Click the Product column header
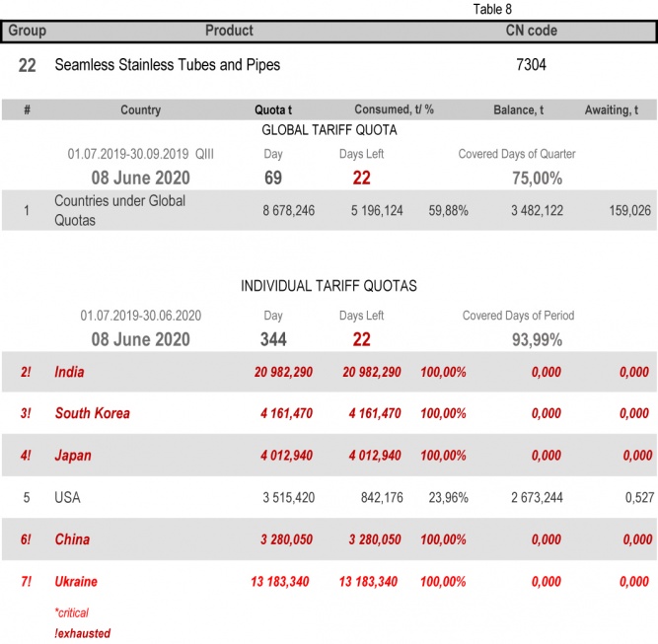The width and height of the screenshot is (658, 644). point(229,32)
